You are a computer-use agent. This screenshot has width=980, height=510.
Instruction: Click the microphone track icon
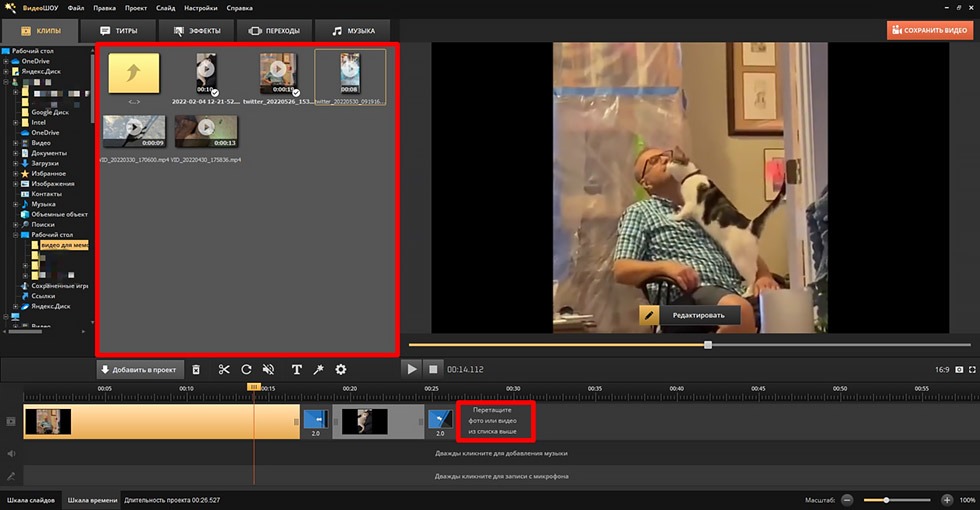pos(11,476)
